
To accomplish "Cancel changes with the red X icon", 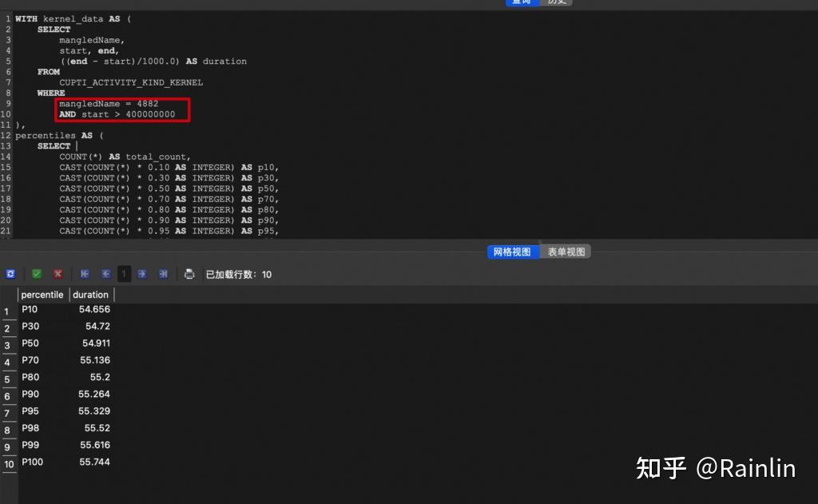I will (57, 273).
